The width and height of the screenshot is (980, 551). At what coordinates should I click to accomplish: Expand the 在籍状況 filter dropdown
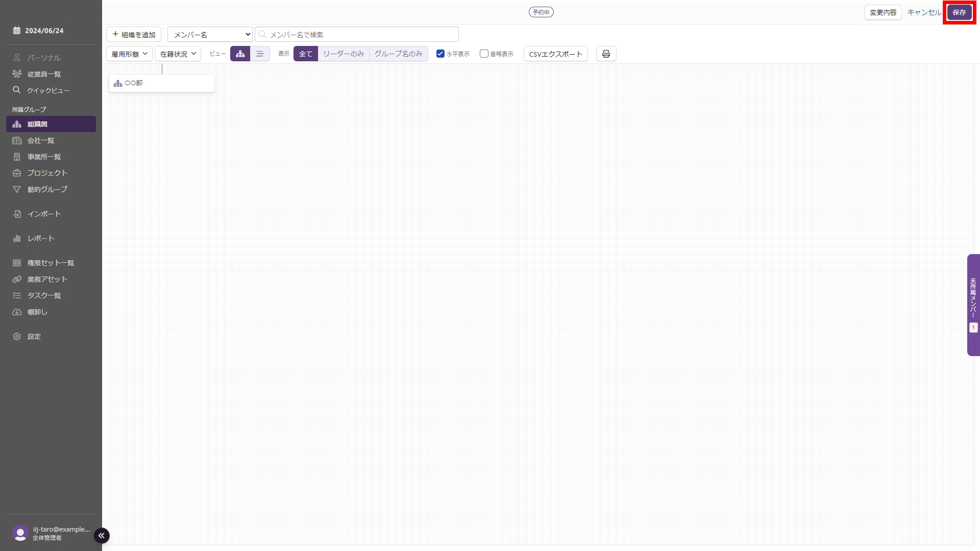pyautogui.click(x=178, y=54)
